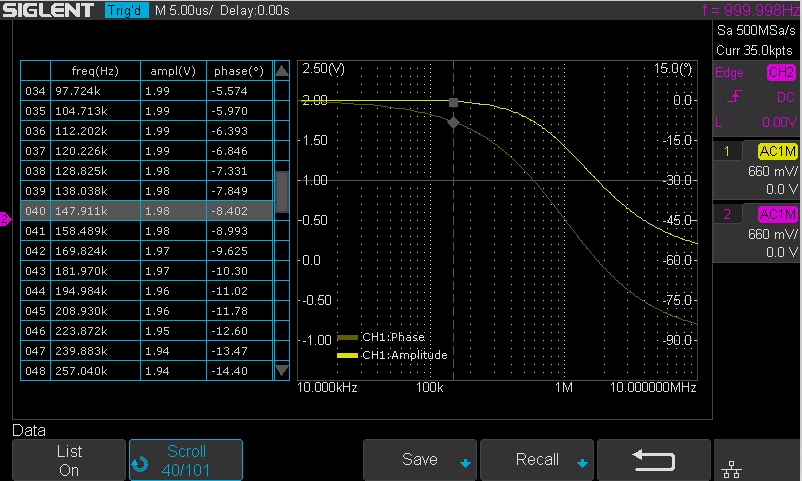Toggle channel 2 indicator box
This screenshot has height=481, width=802.
coord(727,214)
